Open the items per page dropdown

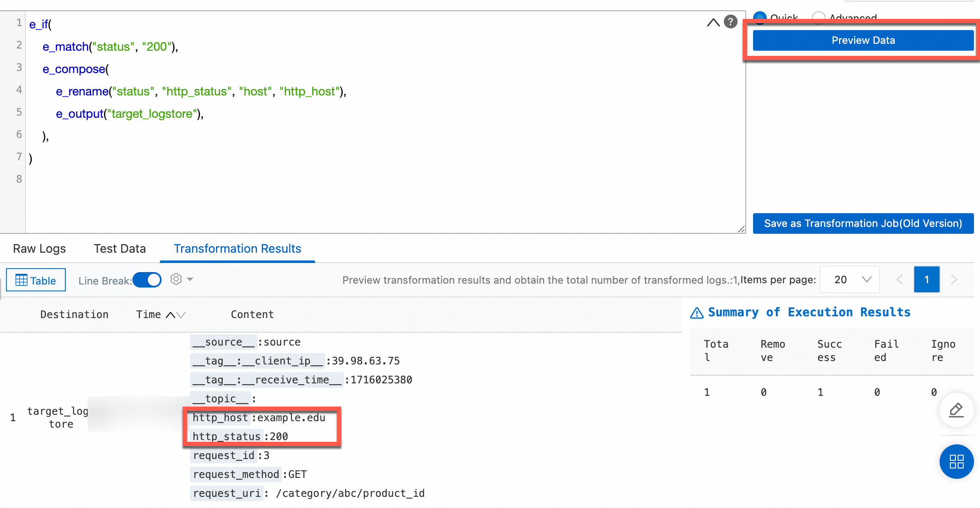pyautogui.click(x=850, y=280)
